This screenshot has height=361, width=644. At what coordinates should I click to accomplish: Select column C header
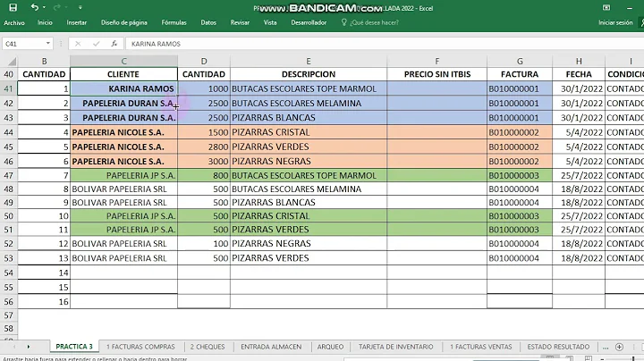pos(123,61)
